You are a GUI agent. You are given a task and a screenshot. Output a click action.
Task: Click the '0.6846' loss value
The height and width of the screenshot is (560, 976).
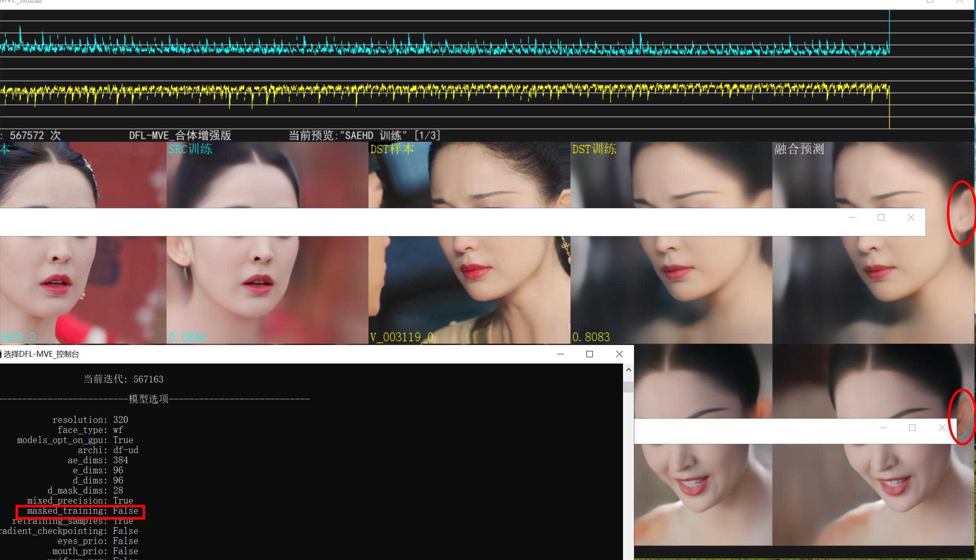[x=187, y=337]
